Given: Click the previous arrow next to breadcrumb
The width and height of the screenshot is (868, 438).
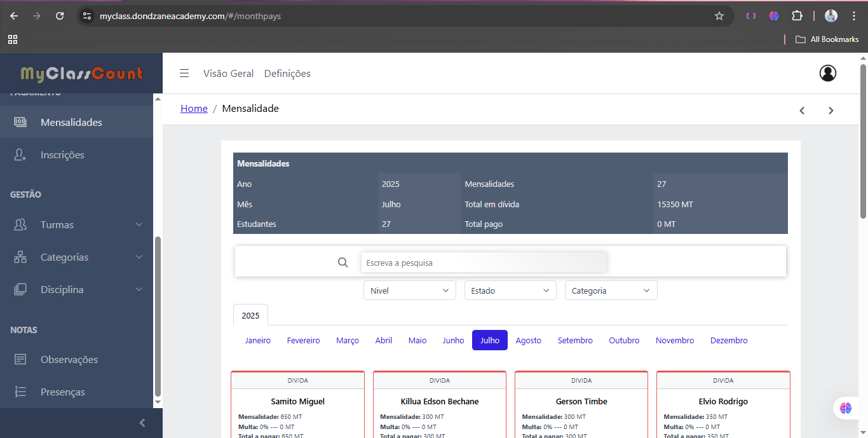Looking at the screenshot, I should tap(802, 111).
